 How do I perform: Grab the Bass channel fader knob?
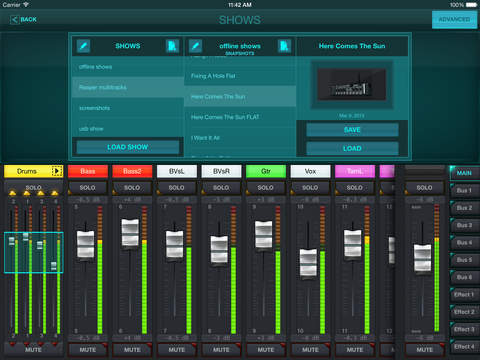[x=86, y=244]
